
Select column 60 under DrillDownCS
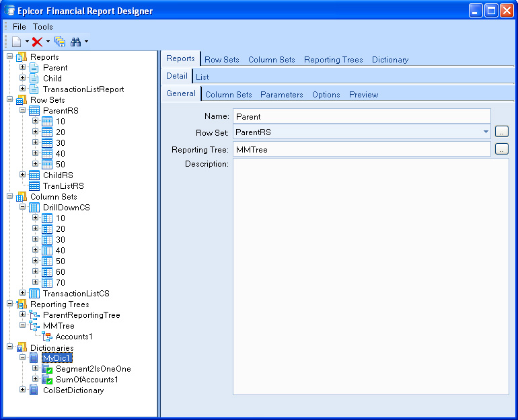(60, 272)
